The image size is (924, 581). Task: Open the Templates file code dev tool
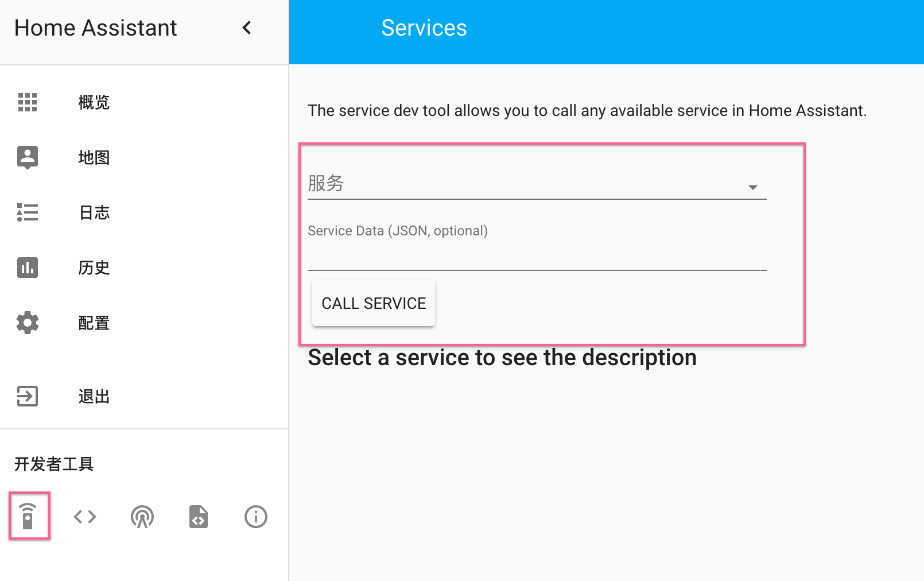[x=199, y=517]
